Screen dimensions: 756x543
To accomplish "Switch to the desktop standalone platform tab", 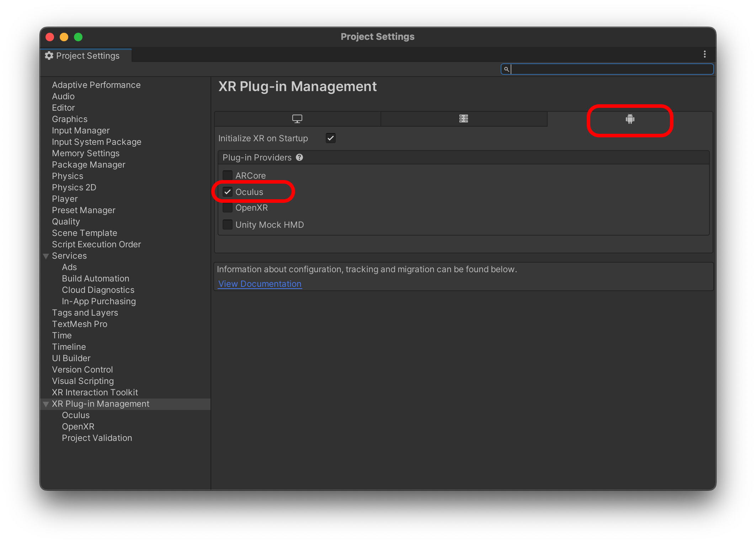I will (x=297, y=119).
